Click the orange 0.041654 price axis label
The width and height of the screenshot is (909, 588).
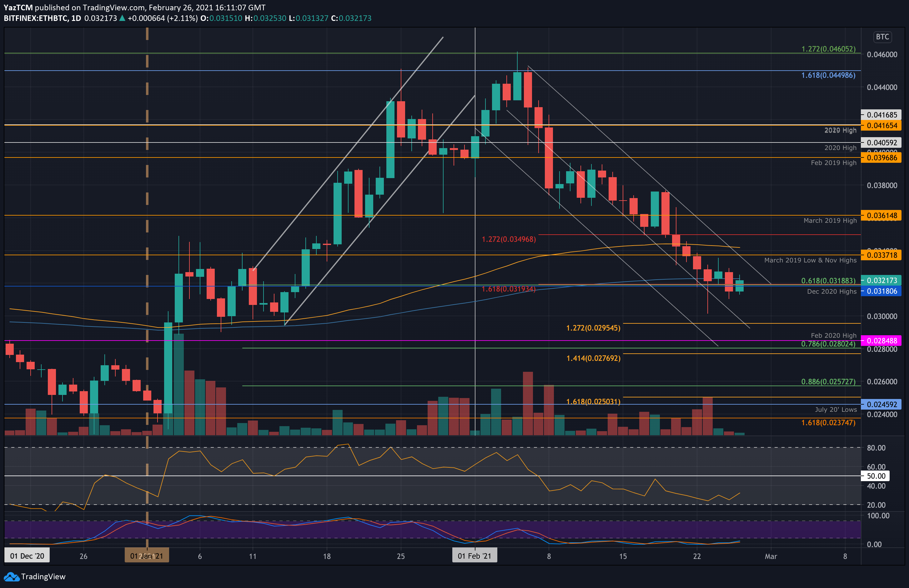[881, 125]
